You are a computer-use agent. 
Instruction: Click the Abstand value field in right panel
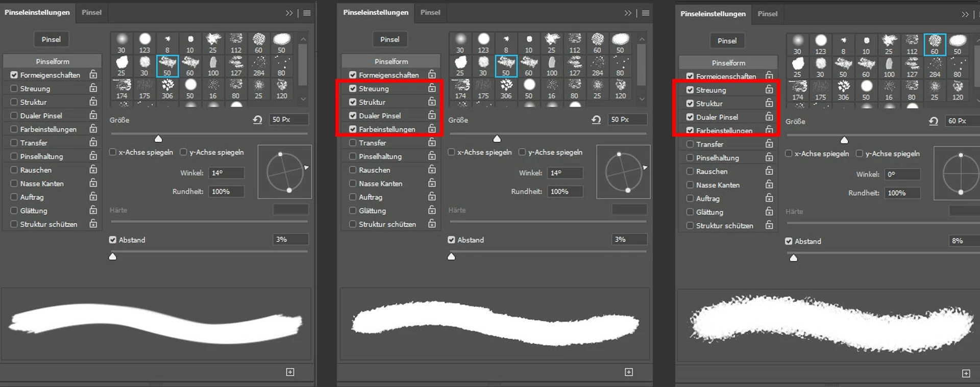pyautogui.click(x=964, y=241)
